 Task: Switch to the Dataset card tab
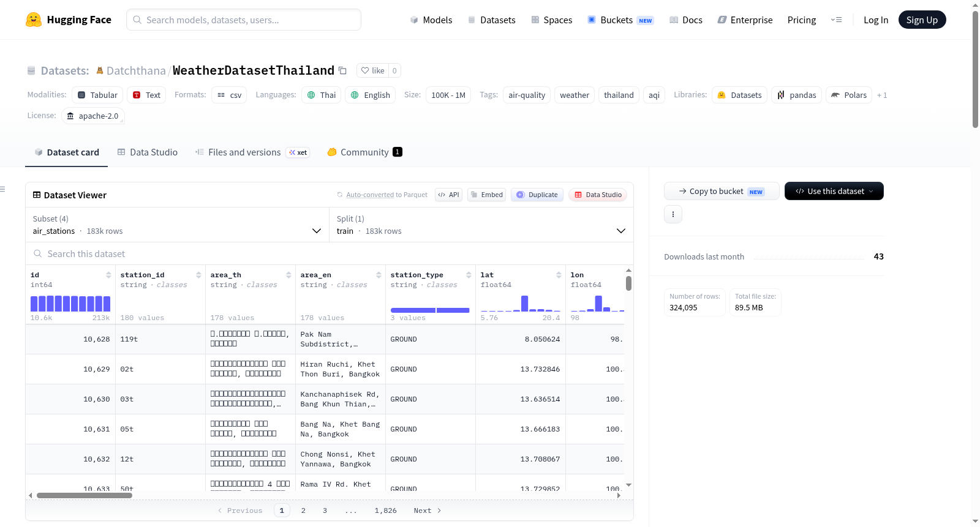[x=67, y=152]
